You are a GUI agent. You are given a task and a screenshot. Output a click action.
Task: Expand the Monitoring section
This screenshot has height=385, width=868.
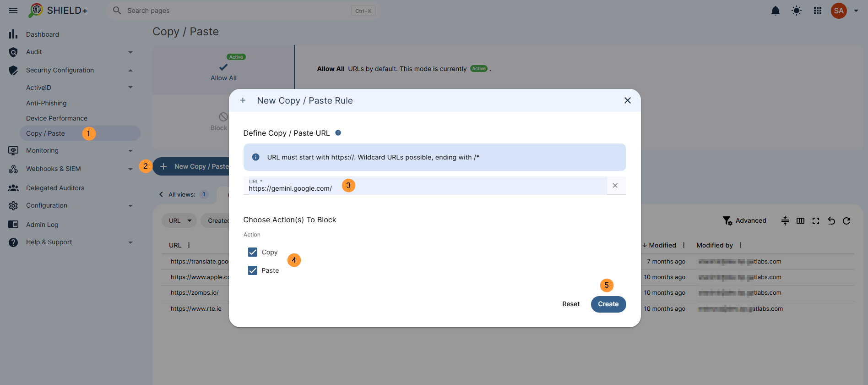130,151
